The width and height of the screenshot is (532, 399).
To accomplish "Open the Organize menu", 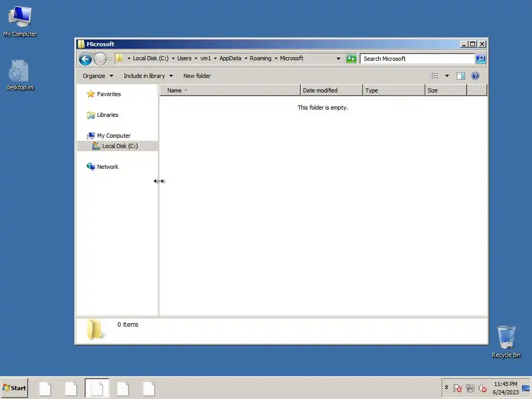I will (98, 76).
